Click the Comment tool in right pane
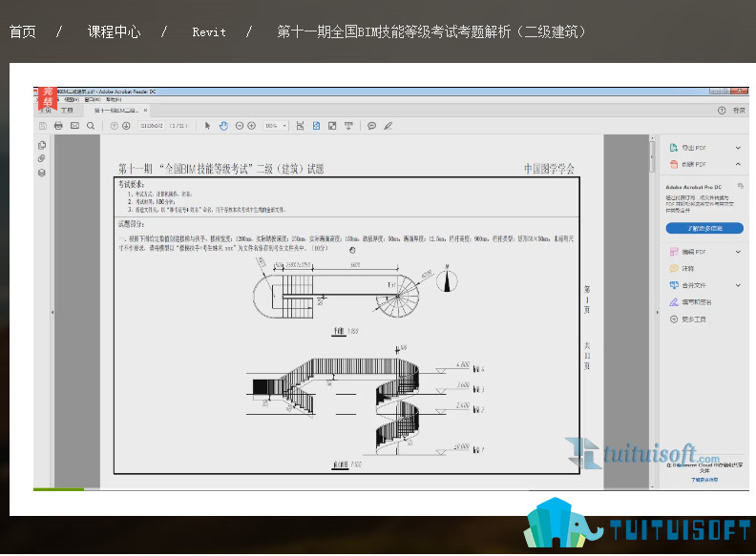 click(x=682, y=268)
